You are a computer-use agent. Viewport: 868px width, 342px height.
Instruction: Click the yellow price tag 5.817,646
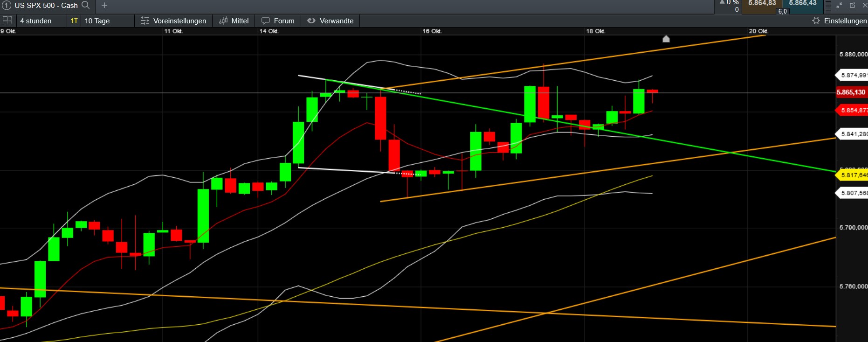pos(852,175)
